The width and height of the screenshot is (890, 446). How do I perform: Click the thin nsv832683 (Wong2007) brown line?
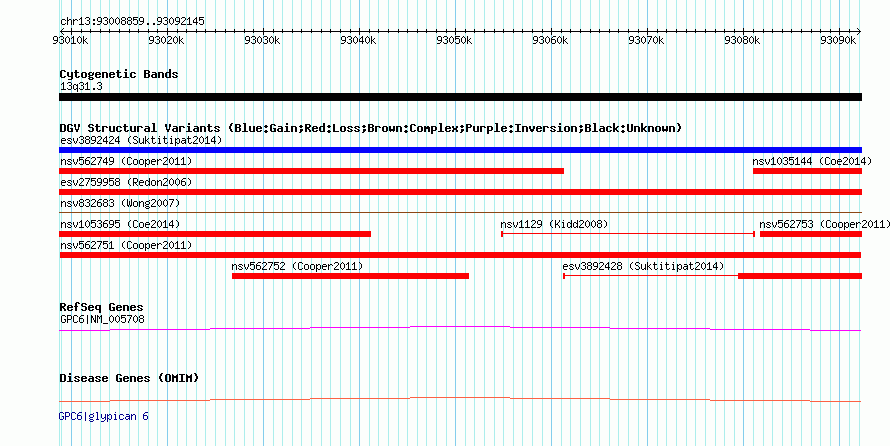460,213
